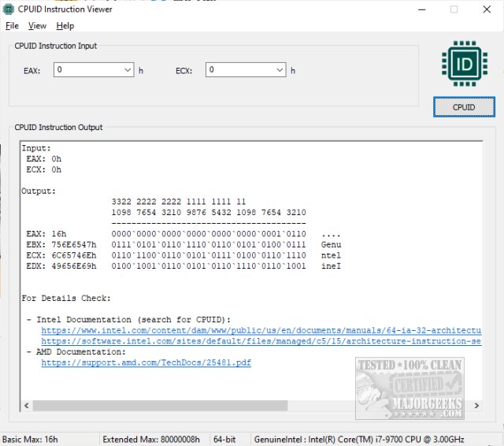
Task: Open the software.intel.com architecture-instruction link
Action: pyautogui.click(x=261, y=341)
